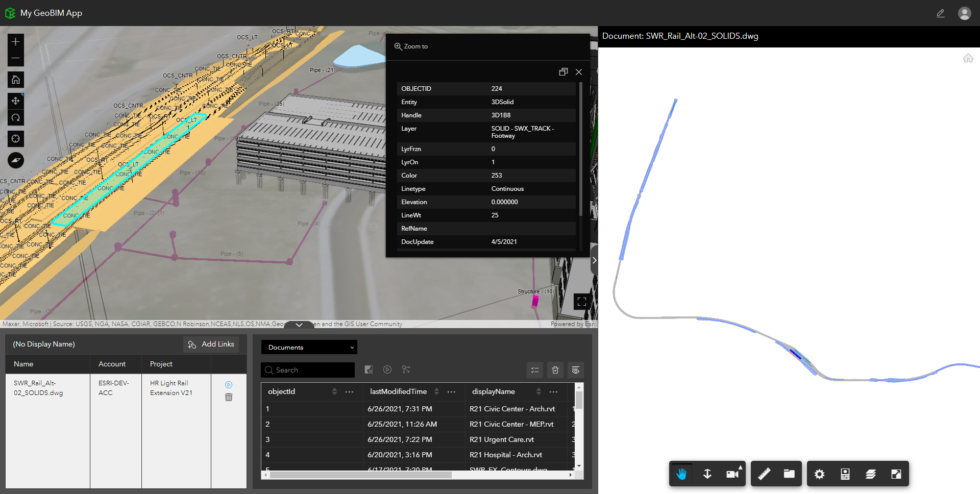This screenshot has width=980, height=494.
Task: Open the edit app pencil icon
Action: point(941,13)
